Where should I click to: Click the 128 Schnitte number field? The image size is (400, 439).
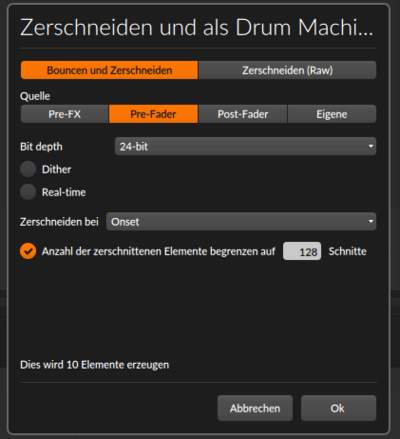pos(302,251)
